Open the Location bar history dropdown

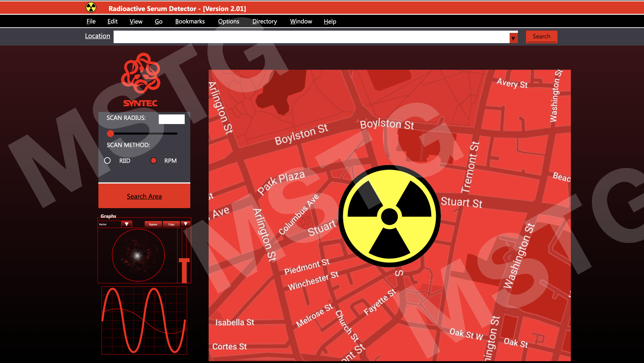pyautogui.click(x=513, y=38)
